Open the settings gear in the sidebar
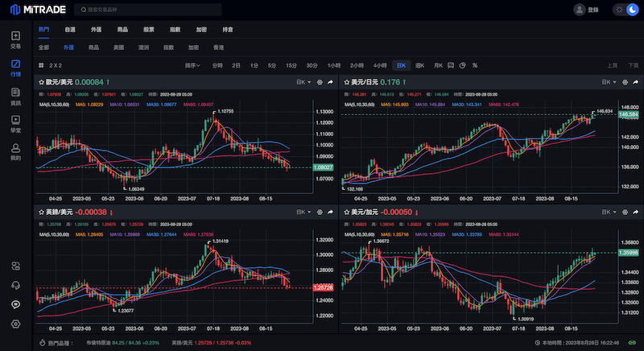The height and width of the screenshot is (351, 644). (x=15, y=324)
